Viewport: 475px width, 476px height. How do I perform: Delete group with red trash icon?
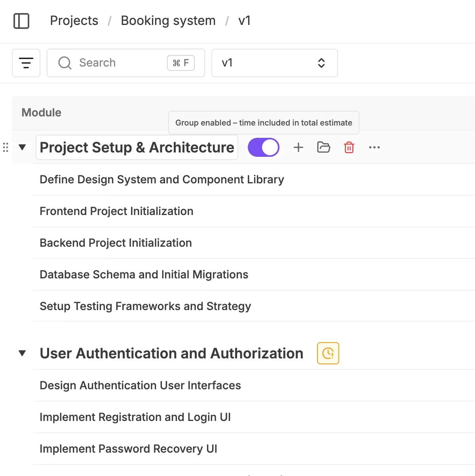pyautogui.click(x=349, y=148)
